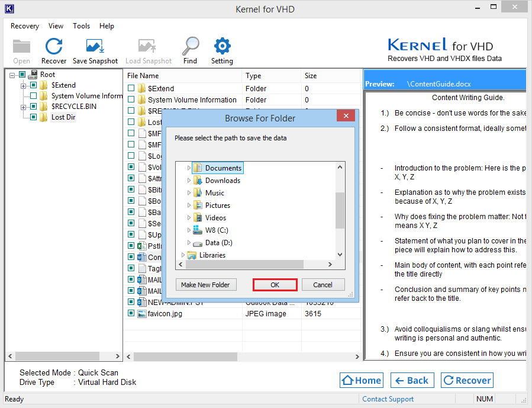The width and height of the screenshot is (532, 408).
Task: Click the folder dialog vertical scrollbar thumb
Action: pyautogui.click(x=340, y=210)
